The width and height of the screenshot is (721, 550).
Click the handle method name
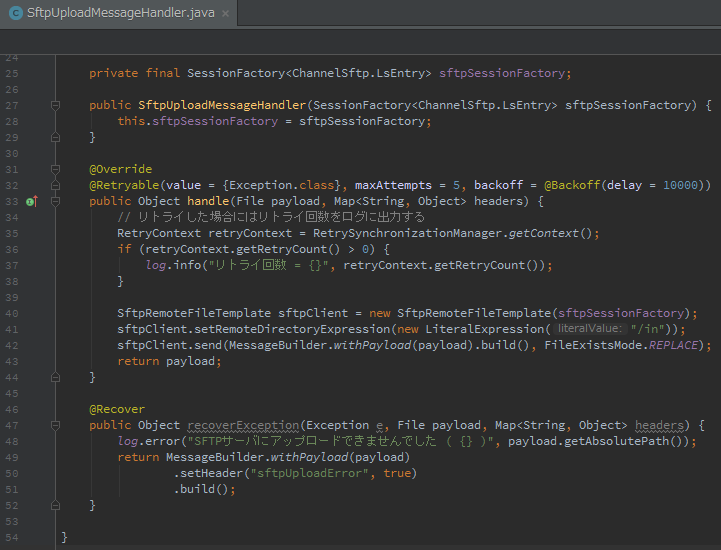[208, 201]
